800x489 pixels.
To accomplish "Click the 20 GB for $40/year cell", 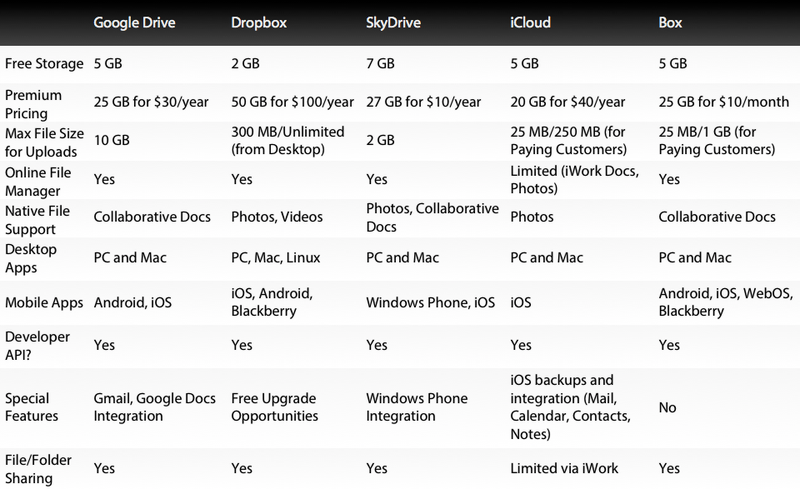I will click(568, 102).
